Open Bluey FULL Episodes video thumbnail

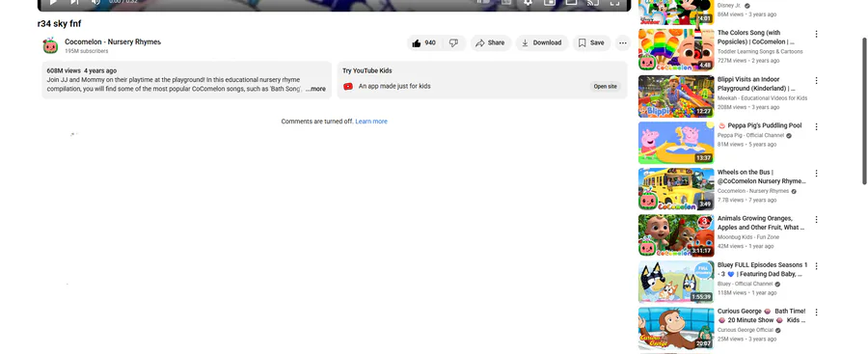click(x=676, y=282)
